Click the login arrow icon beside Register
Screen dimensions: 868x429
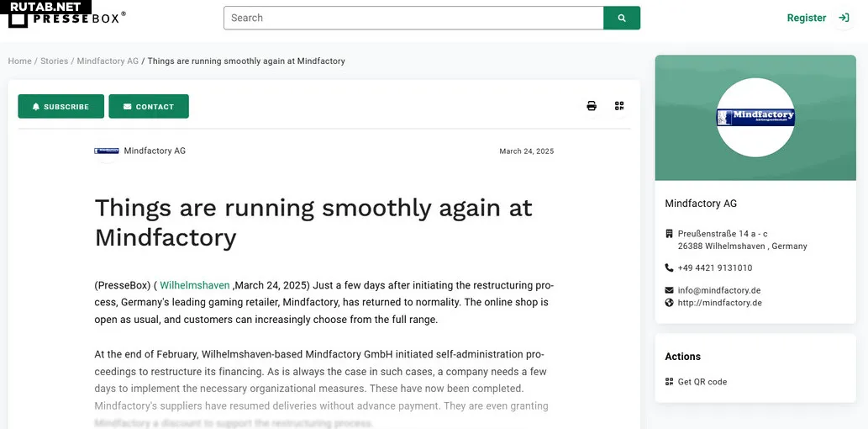[x=844, y=18]
